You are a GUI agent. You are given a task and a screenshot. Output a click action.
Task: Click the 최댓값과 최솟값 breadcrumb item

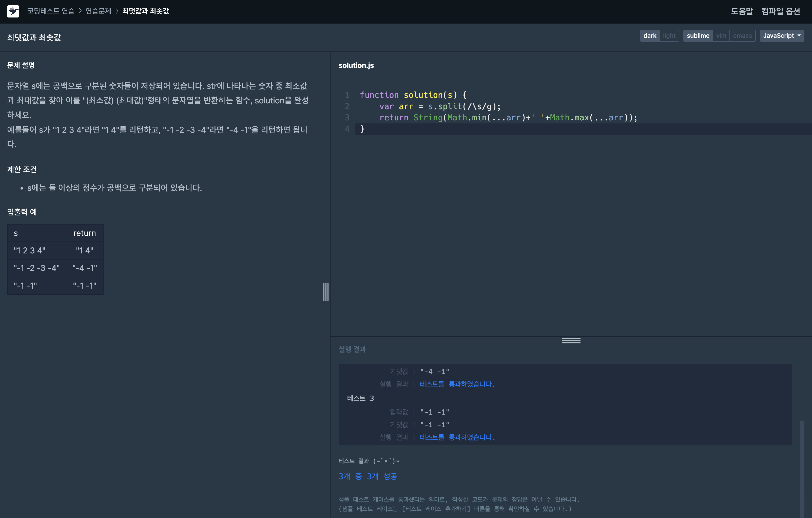(x=146, y=11)
